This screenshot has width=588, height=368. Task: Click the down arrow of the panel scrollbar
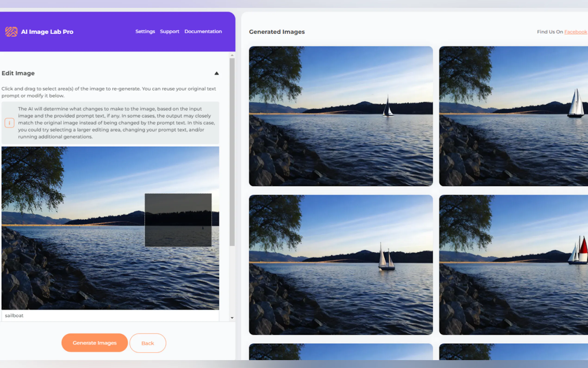[x=232, y=318]
